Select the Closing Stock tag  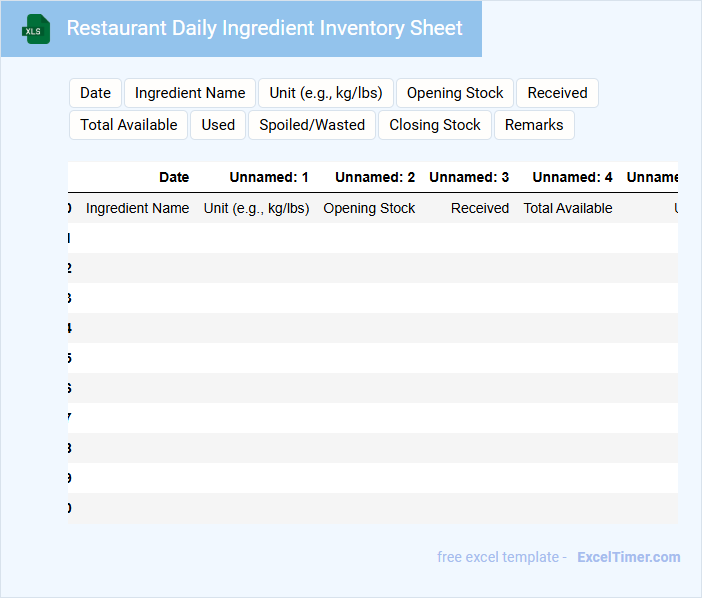435,125
